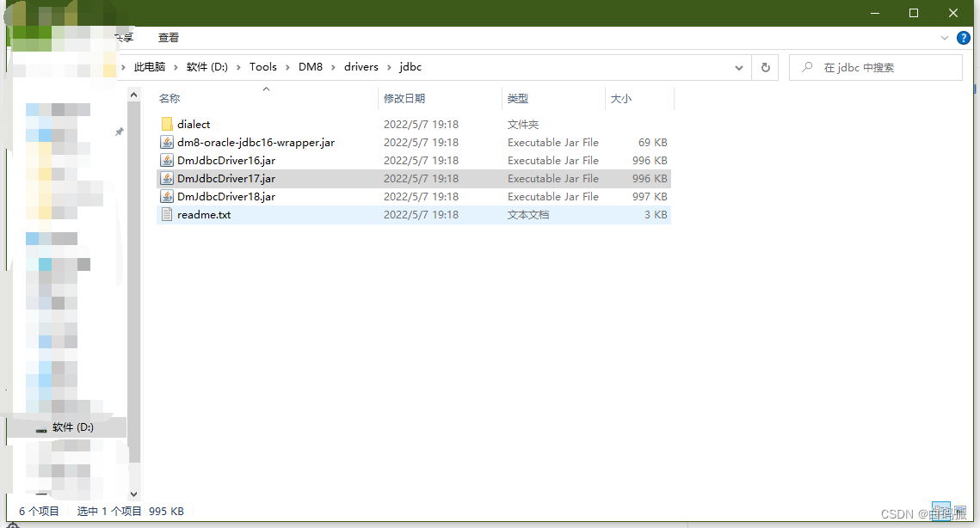Go to DM8 in the breadcrumb
Viewport: 980px width, 528px height.
tap(311, 67)
